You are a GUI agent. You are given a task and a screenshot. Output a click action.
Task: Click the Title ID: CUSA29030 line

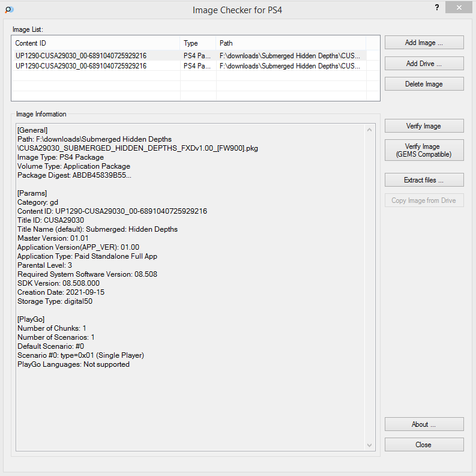pos(50,220)
